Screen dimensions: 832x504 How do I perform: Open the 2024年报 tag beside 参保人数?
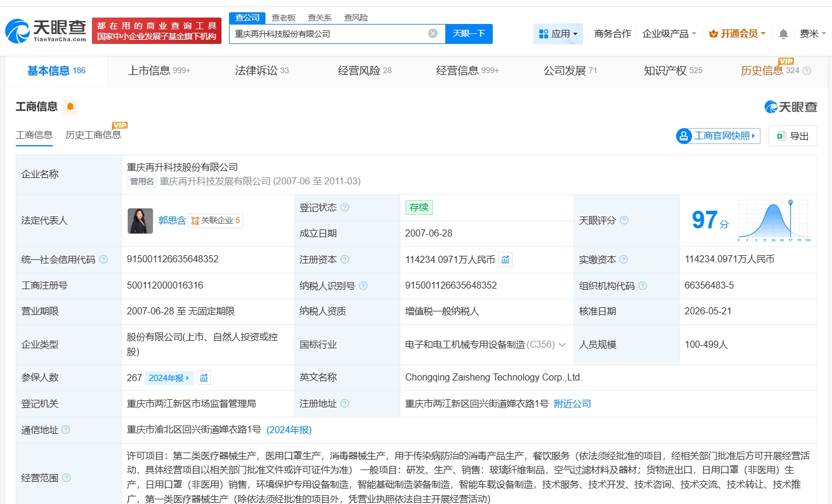(x=168, y=378)
